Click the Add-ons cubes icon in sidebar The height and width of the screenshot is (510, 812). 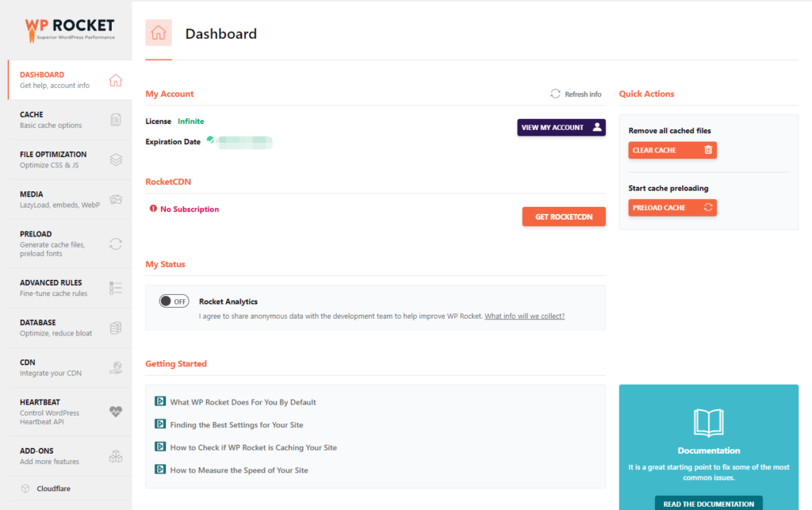click(116, 456)
